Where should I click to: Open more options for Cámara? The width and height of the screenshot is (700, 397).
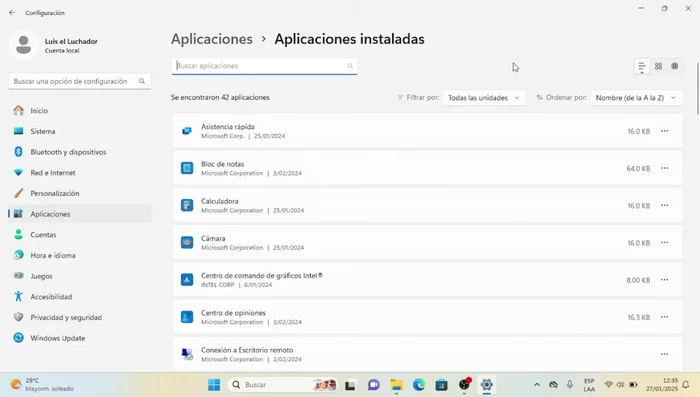(x=664, y=242)
